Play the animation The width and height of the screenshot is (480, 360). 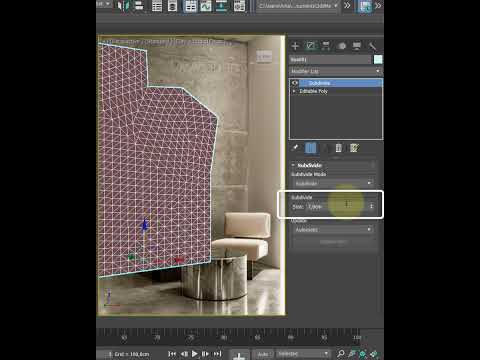click(195, 354)
